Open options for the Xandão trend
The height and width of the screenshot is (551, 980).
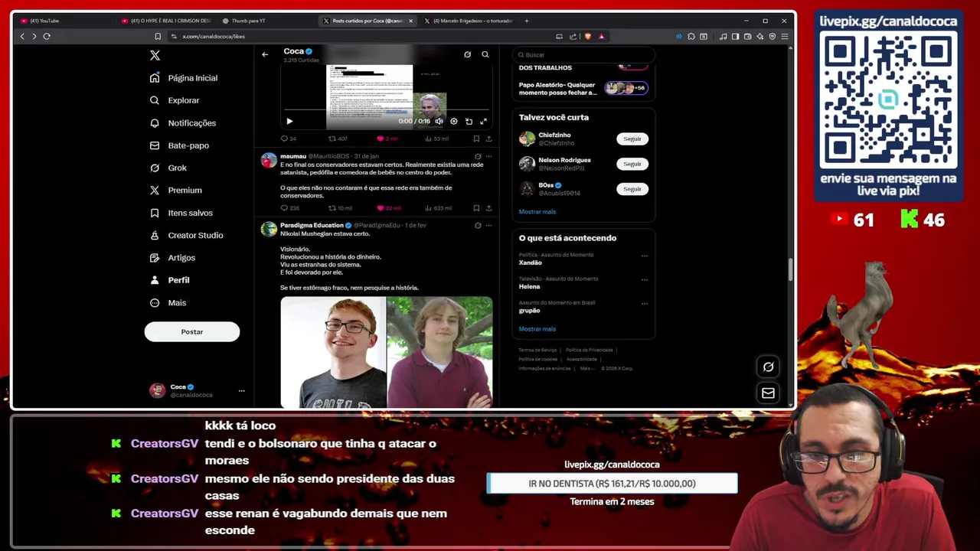point(644,256)
